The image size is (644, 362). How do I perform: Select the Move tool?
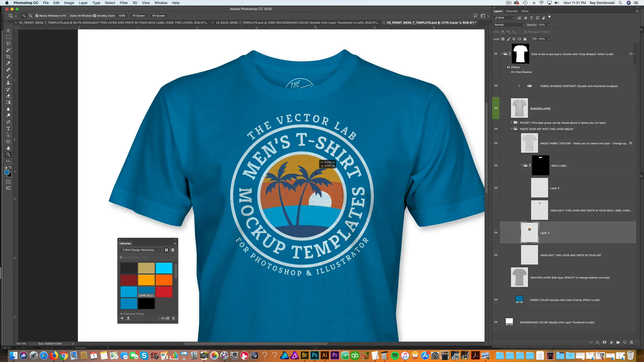point(8,31)
